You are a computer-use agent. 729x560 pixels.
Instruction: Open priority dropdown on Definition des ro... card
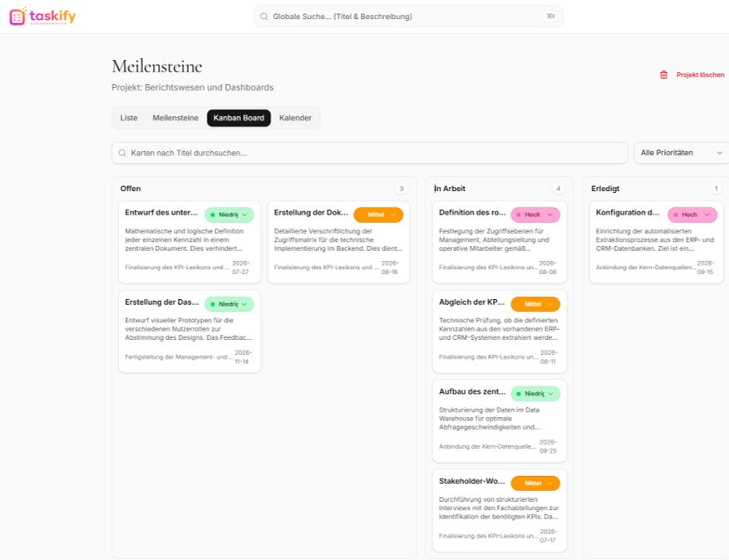click(x=535, y=214)
